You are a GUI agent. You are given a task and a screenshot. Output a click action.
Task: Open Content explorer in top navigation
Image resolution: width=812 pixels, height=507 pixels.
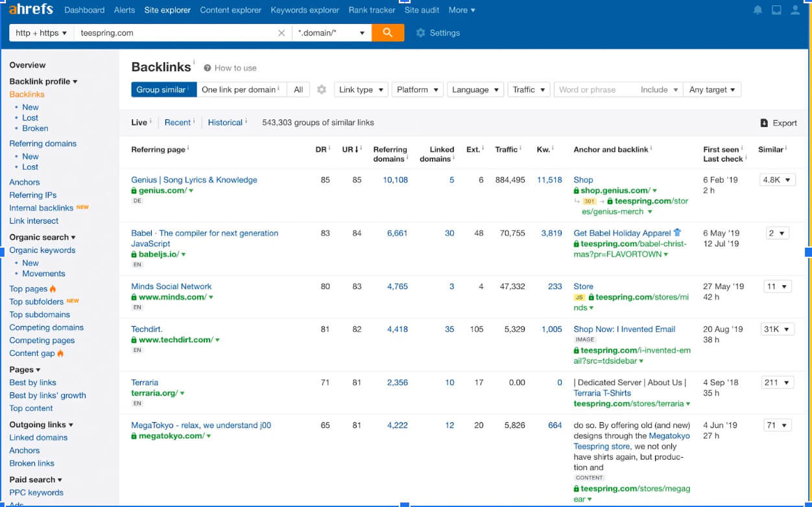click(231, 10)
